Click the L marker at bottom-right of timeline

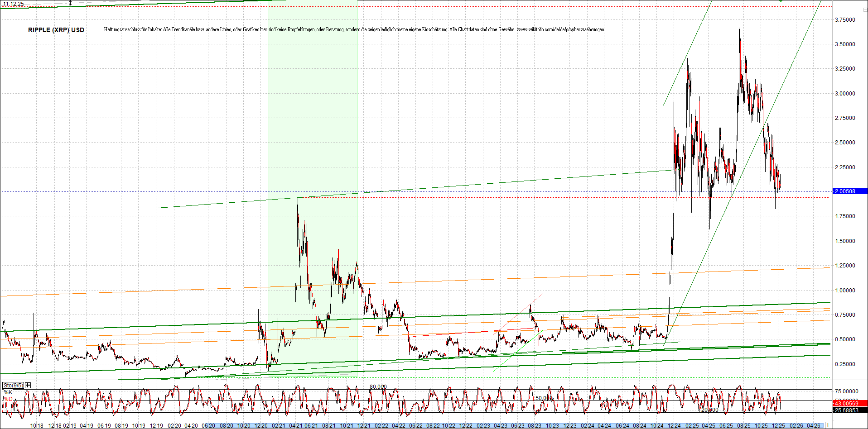click(829, 426)
